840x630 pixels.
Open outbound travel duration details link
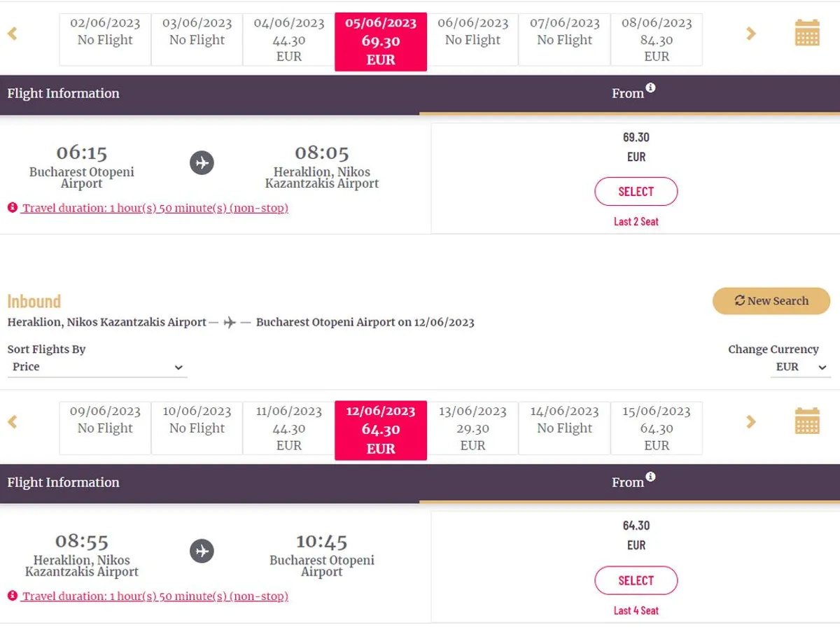point(155,208)
